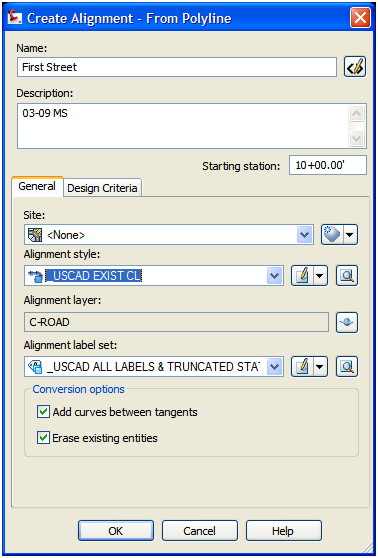Switch to the Design Criteria tab
The image size is (378, 558).
[x=102, y=188]
